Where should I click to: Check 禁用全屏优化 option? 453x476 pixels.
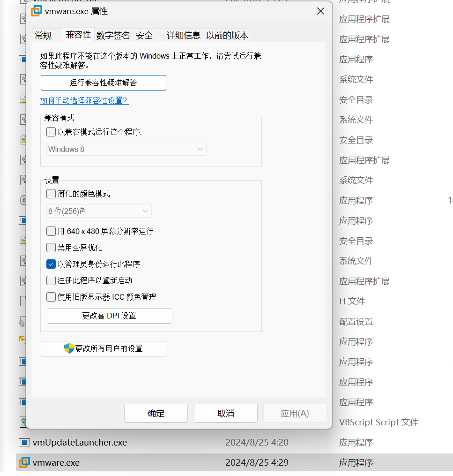point(51,248)
